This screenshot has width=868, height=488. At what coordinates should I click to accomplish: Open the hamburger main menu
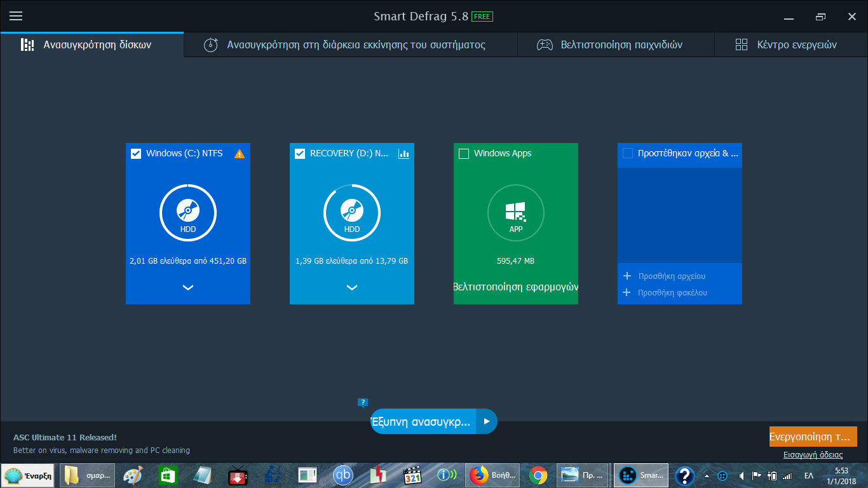tap(16, 16)
